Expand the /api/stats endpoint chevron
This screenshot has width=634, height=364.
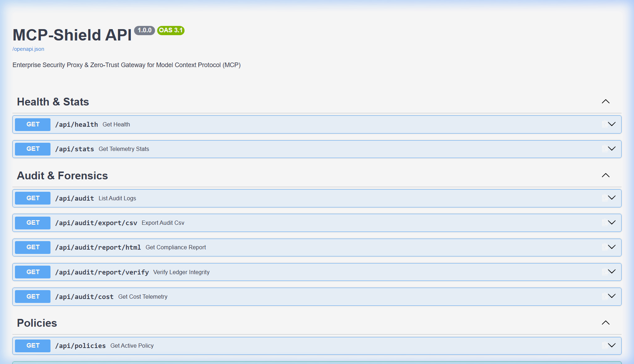pyautogui.click(x=612, y=149)
